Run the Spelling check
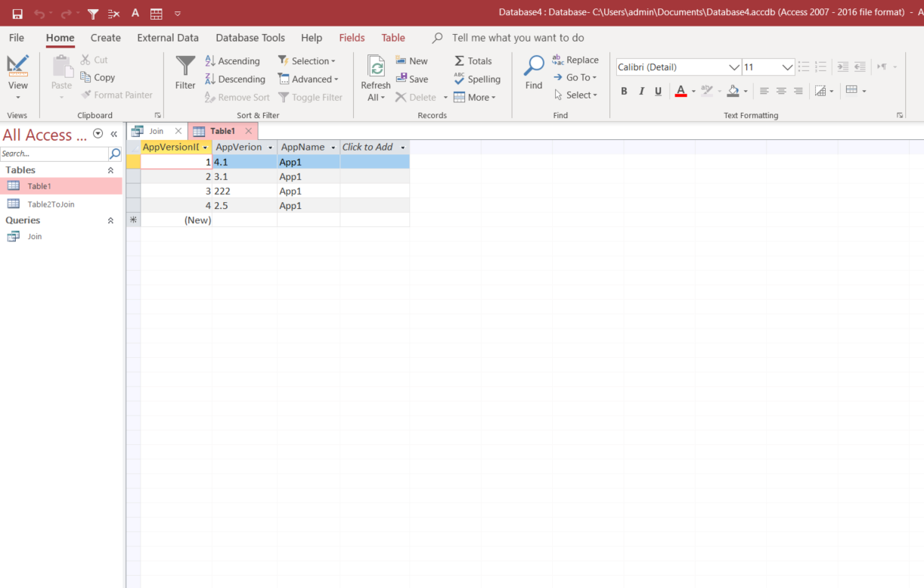Viewport: 924px width, 588px height. [477, 79]
